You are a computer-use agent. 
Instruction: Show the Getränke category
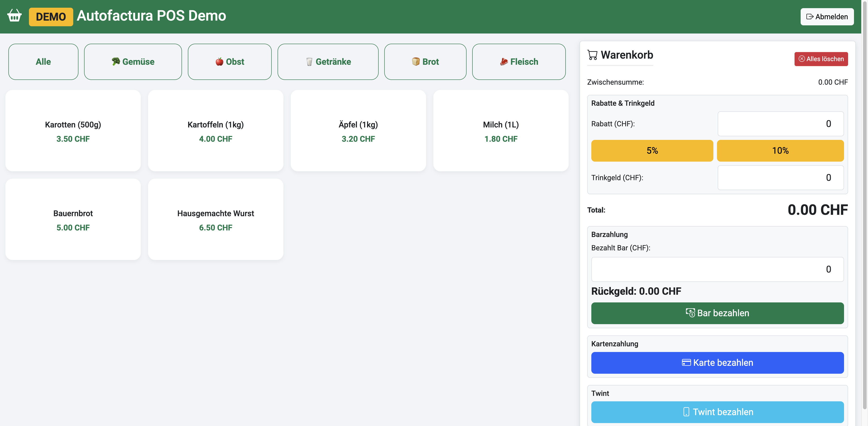coord(328,62)
